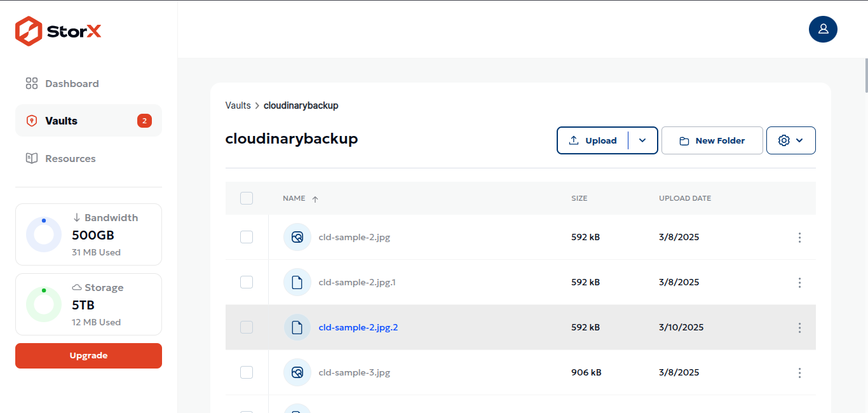Click the Upload button
868x413 pixels.
(593, 140)
